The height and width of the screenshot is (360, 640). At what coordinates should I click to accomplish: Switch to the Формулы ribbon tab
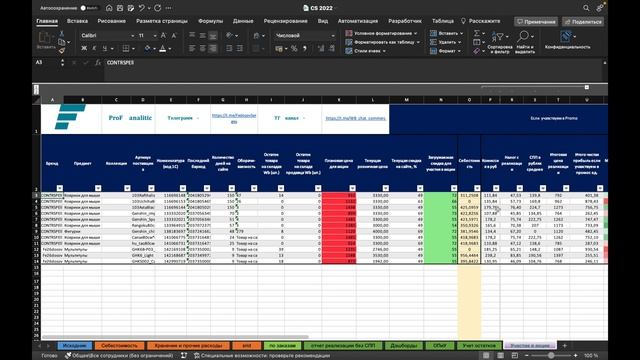pos(211,21)
